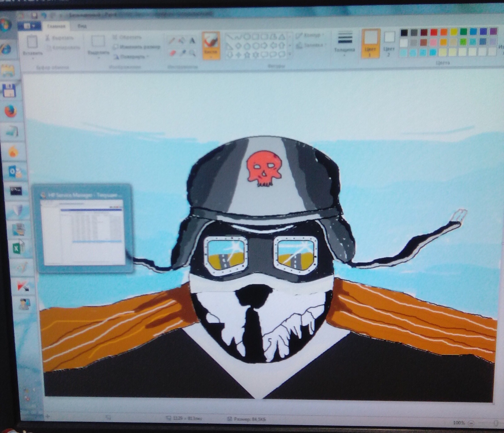This screenshot has width=504, height=433.
Task: Click the Save icon in quick access toolbar
Action: [x=35, y=15]
